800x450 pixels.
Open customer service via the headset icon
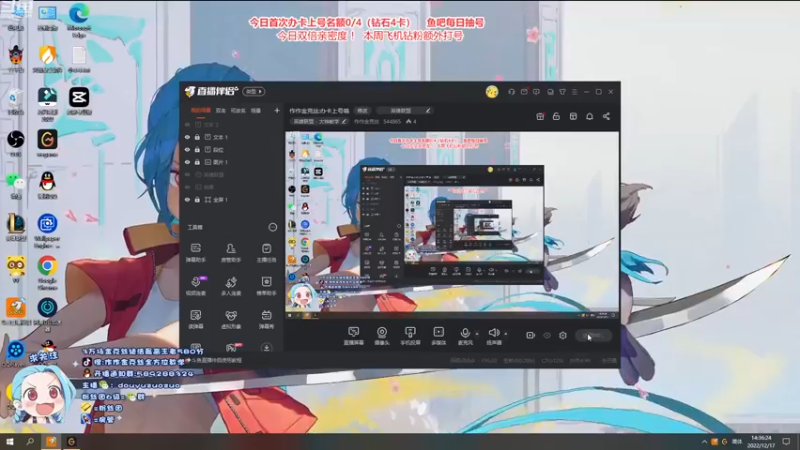(x=511, y=92)
